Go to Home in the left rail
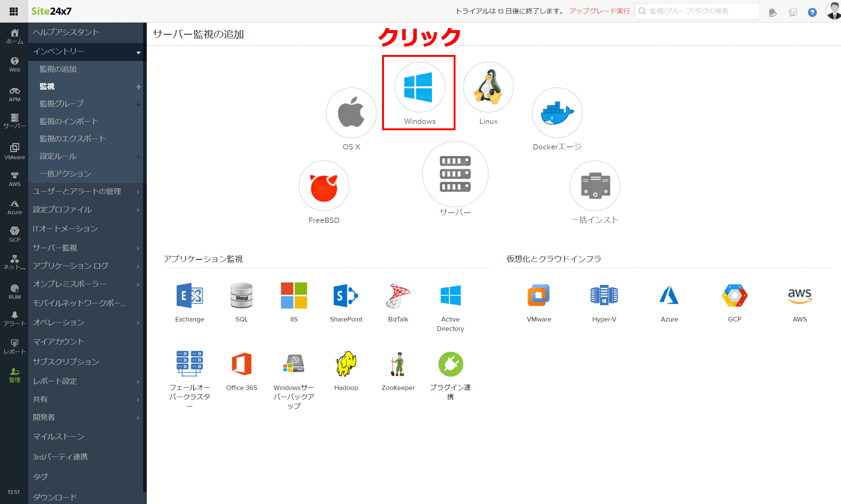 14,37
